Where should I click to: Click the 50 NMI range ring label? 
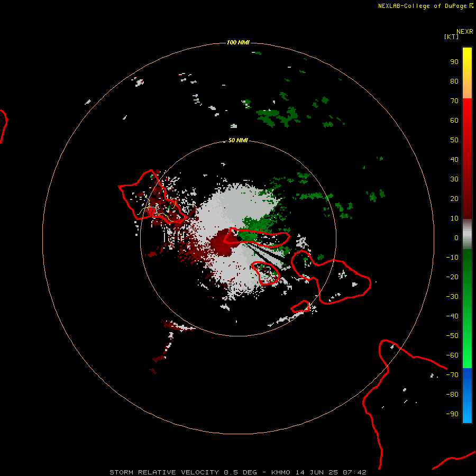[x=237, y=140]
